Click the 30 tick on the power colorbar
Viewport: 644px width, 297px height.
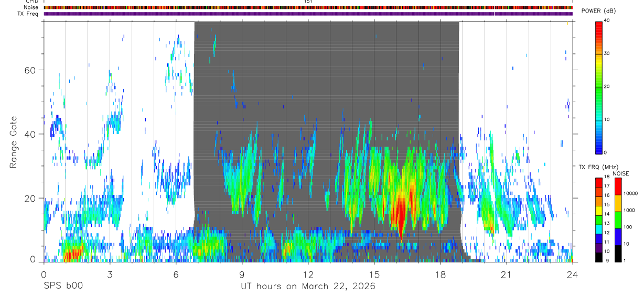pyautogui.click(x=608, y=53)
